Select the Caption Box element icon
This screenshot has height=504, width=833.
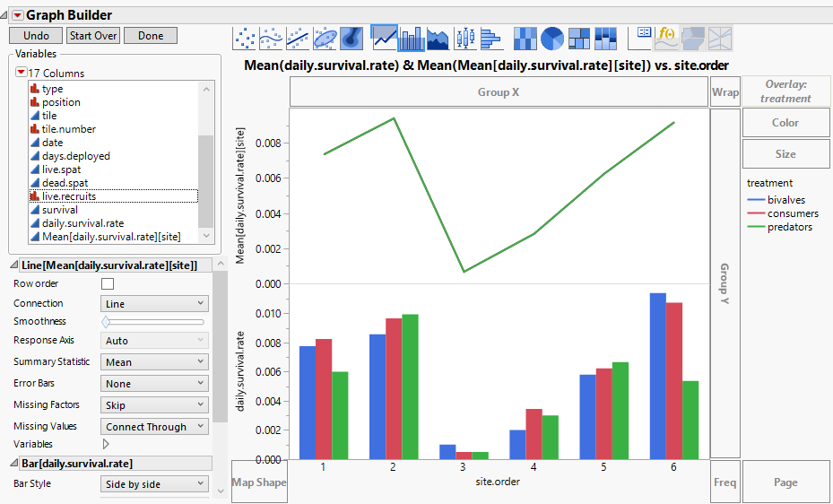pos(640,39)
